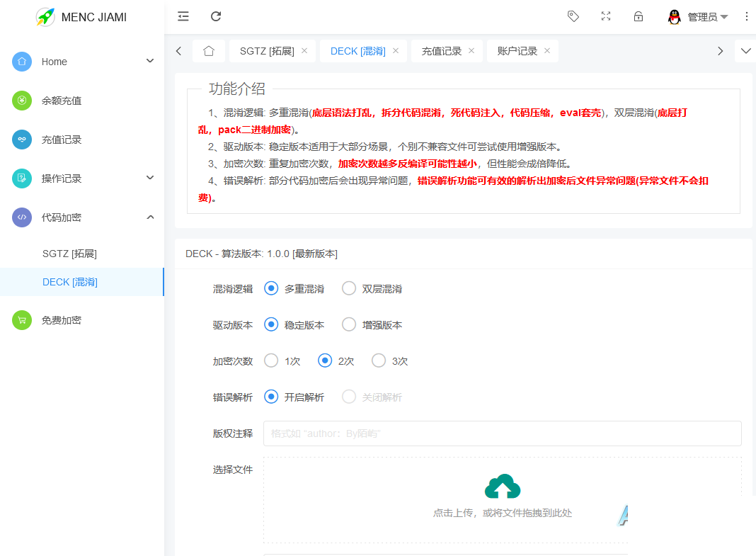Switch to the 充值记录 tab

(x=442, y=51)
